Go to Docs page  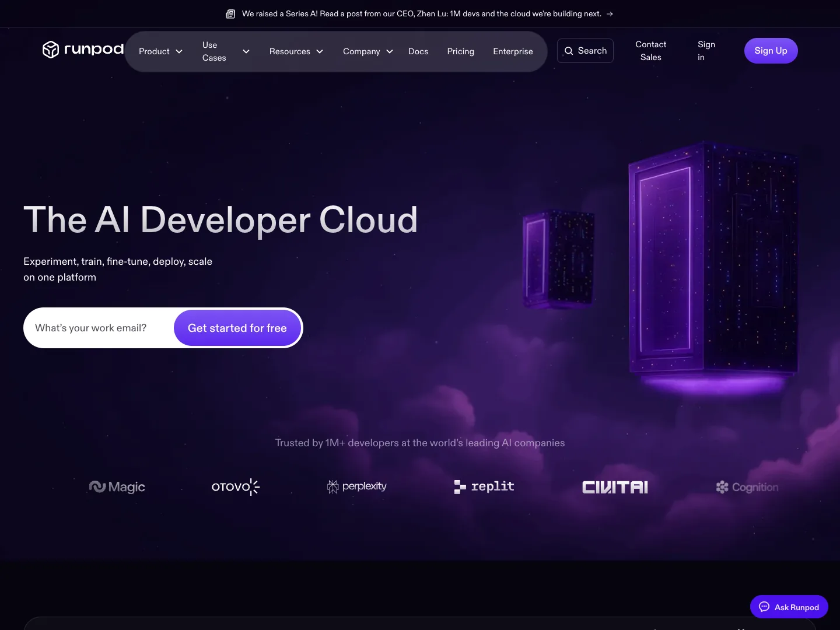[x=418, y=51]
